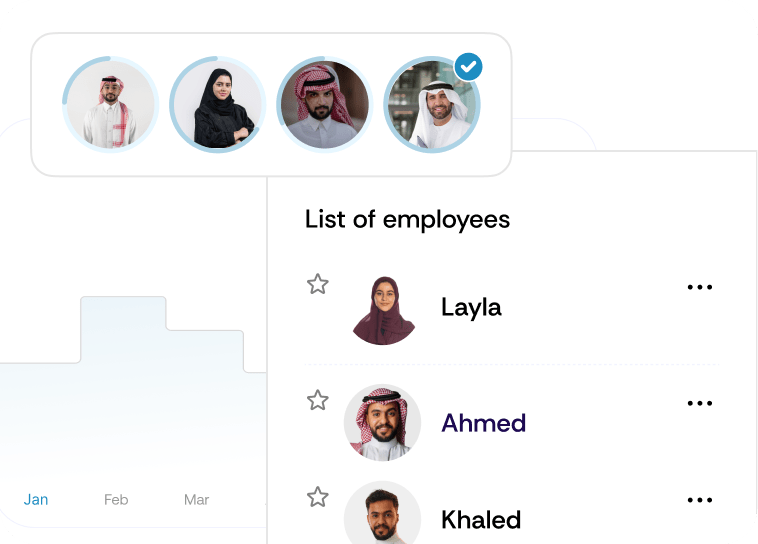Expand three-dot menu beside Ahmed
Viewport: 758px width, 544px height.
(x=700, y=404)
